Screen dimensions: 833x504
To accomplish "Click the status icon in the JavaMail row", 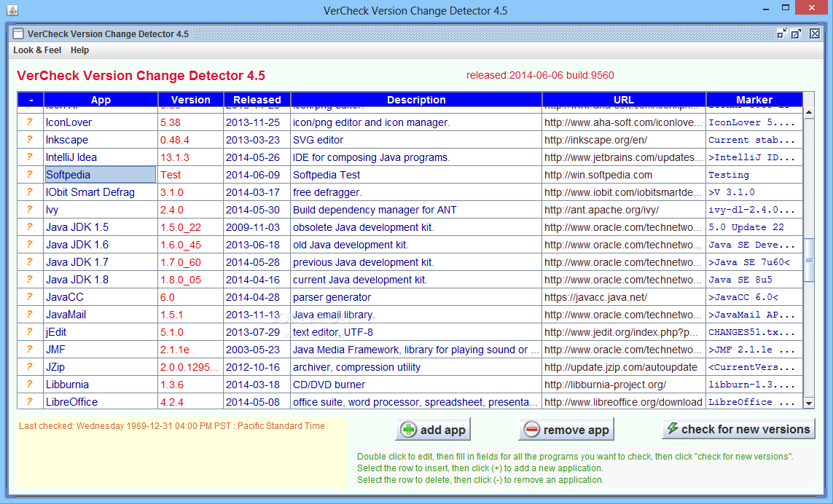I will click(x=30, y=315).
